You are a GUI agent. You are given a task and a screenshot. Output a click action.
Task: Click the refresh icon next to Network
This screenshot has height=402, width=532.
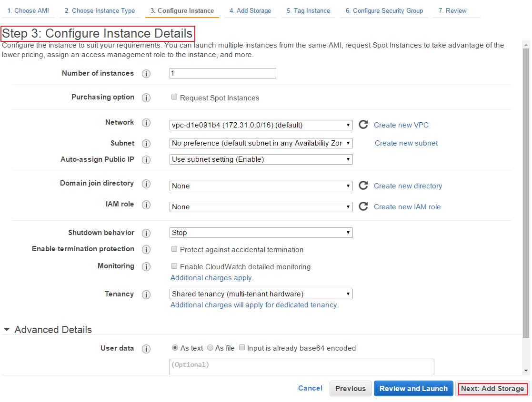pyautogui.click(x=363, y=124)
